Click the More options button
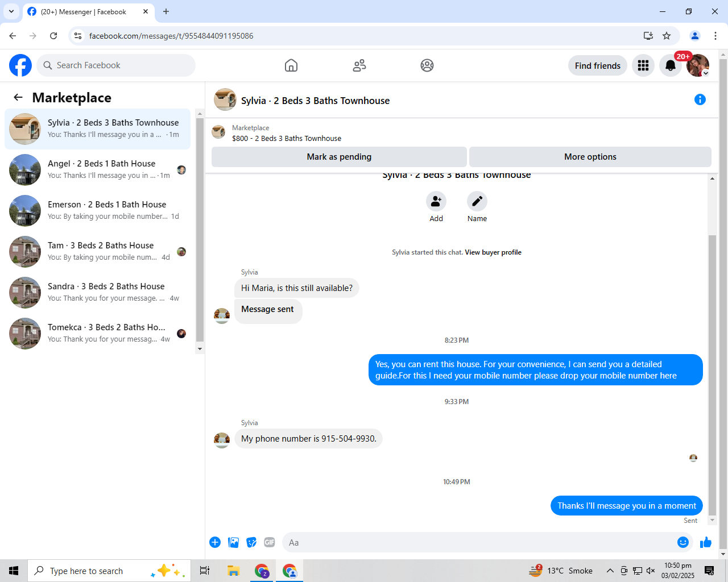Image resolution: width=728 pixels, height=582 pixels. (x=590, y=157)
